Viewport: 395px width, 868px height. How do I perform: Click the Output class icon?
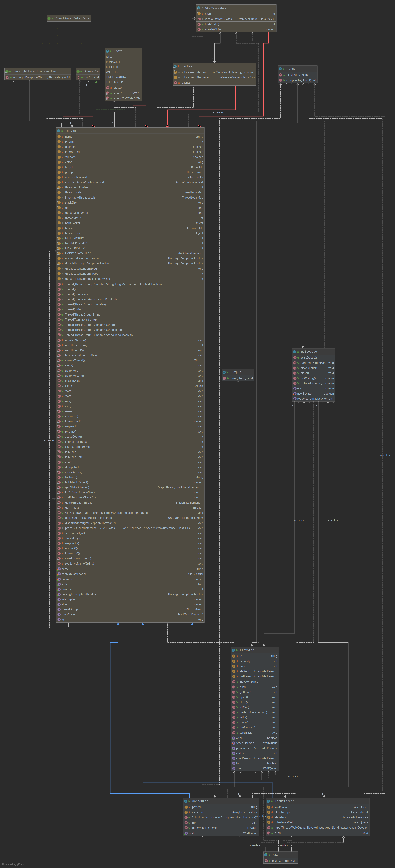(224, 372)
